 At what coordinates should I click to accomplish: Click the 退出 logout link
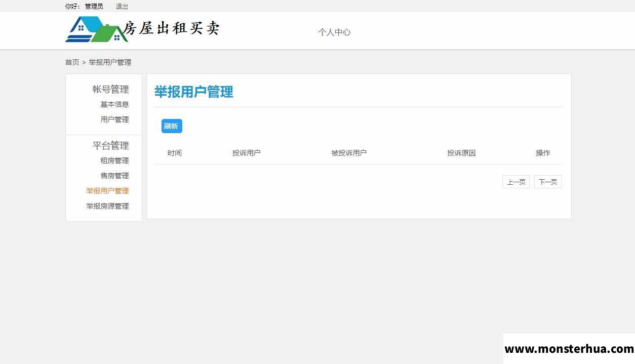click(122, 7)
